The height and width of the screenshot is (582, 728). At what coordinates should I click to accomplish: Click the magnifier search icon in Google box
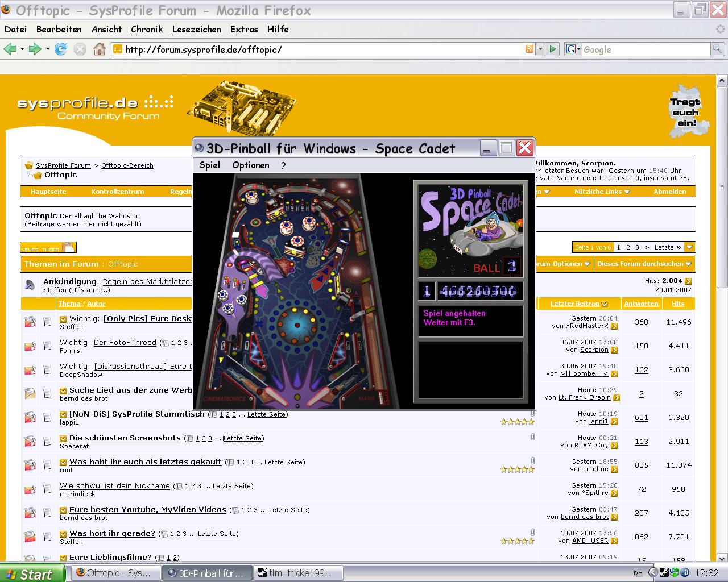(x=718, y=49)
